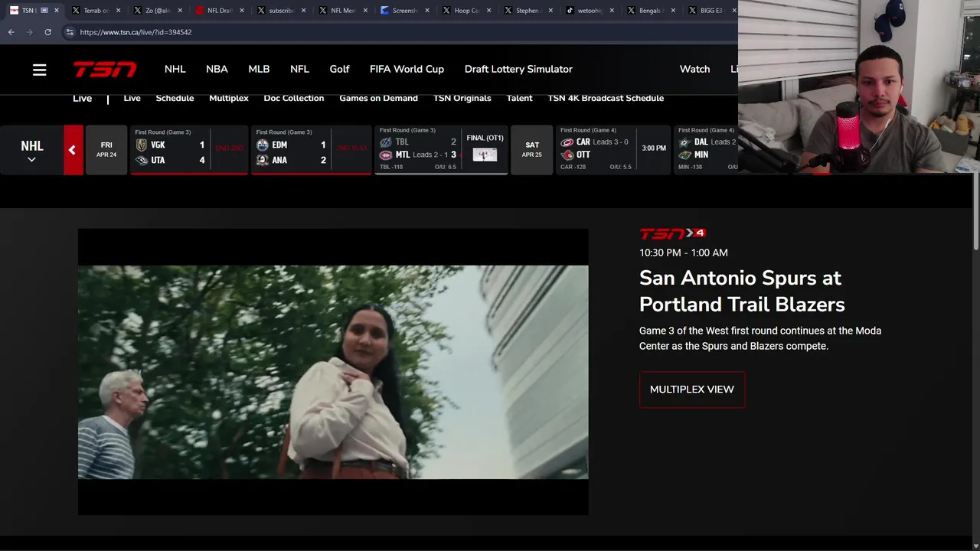Open the VGK vs UTA game score card
The height and width of the screenshot is (551, 980).
pos(189,150)
